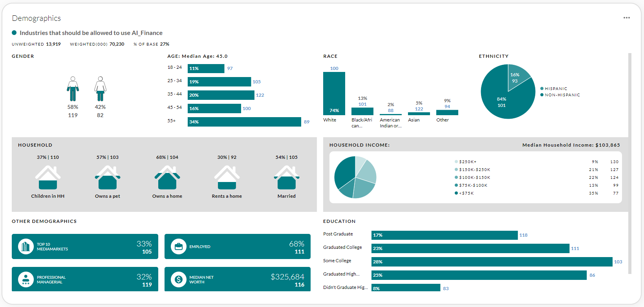The height and width of the screenshot is (307, 644).
Task: Click the female gender figure icon
Action: click(x=100, y=89)
